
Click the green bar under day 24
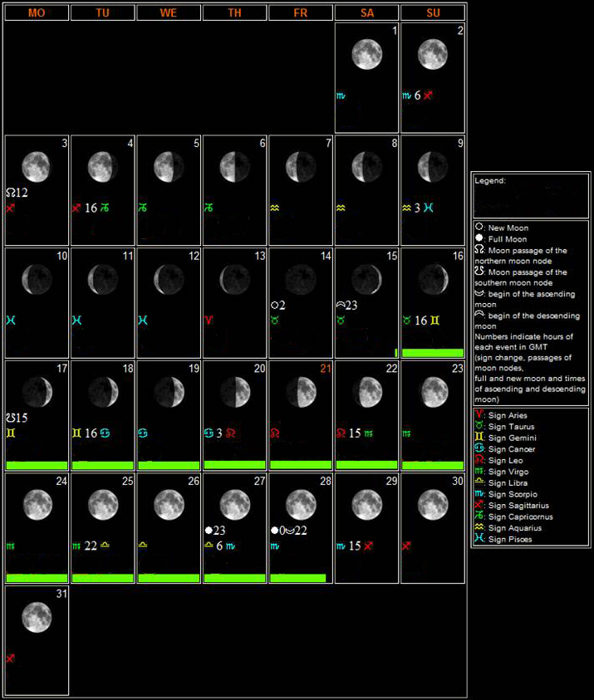[x=37, y=577]
